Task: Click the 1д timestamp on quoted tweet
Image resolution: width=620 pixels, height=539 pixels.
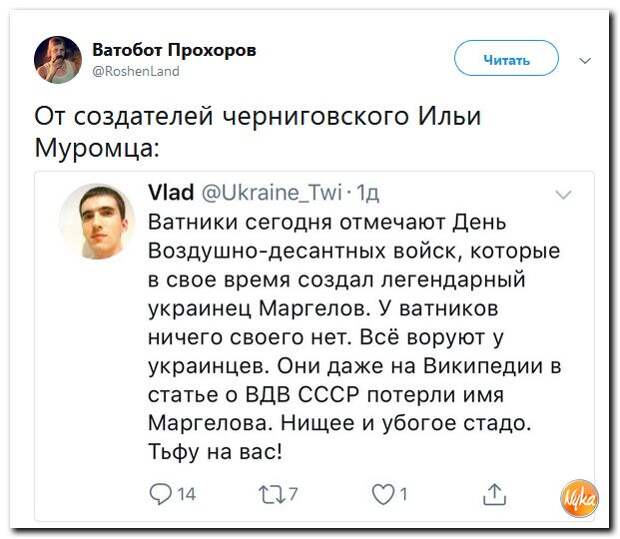Action: [x=368, y=193]
